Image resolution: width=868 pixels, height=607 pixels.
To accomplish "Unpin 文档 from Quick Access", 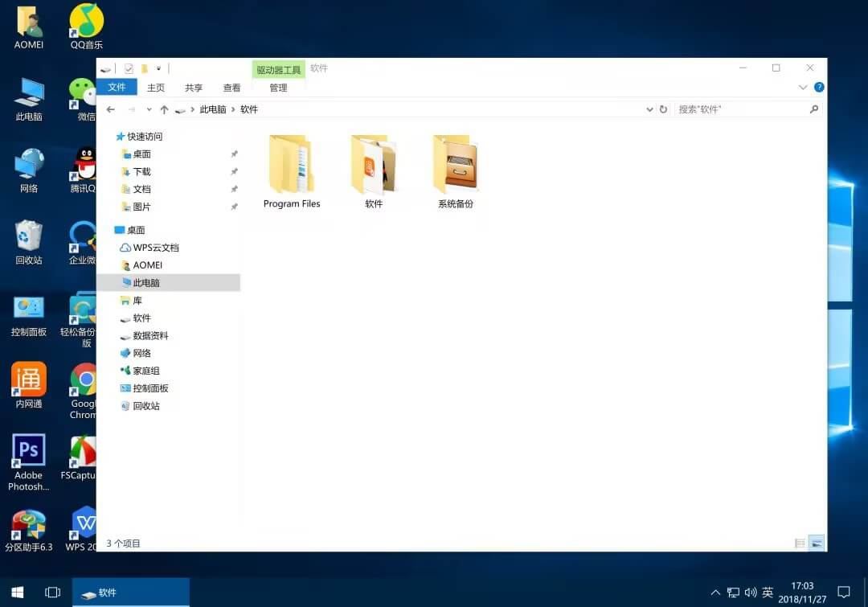I will tap(234, 188).
